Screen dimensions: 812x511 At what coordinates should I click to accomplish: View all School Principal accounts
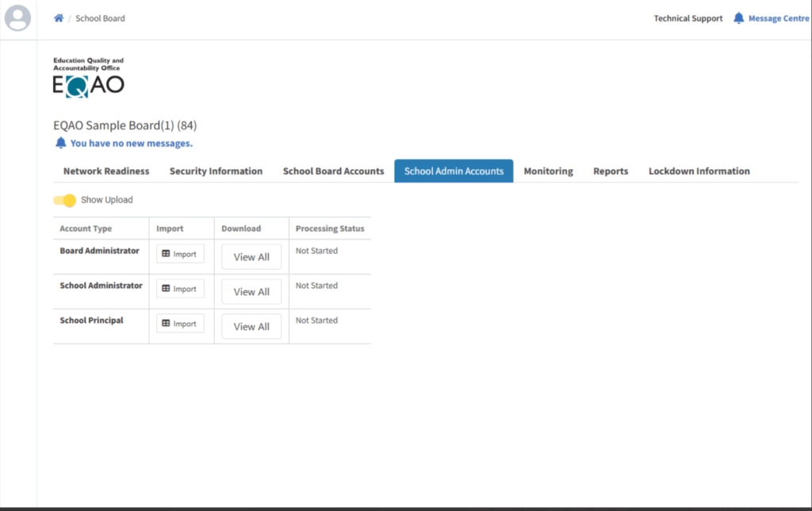click(251, 327)
